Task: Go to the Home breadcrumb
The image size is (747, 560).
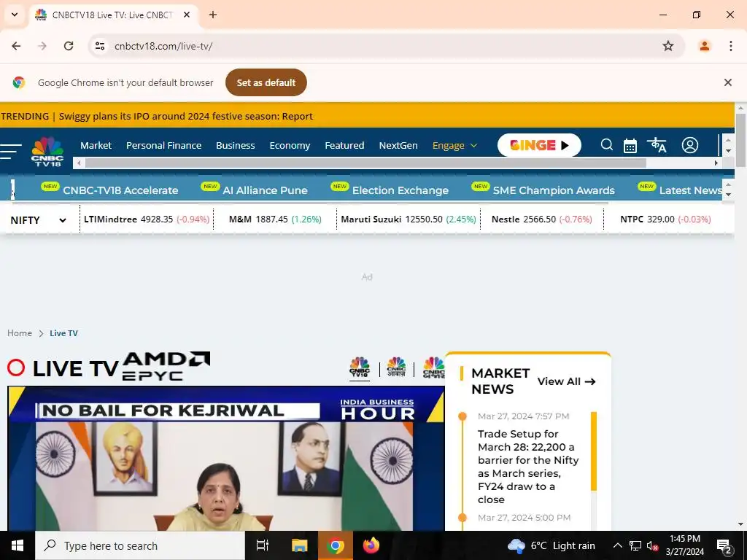Action: 20,332
